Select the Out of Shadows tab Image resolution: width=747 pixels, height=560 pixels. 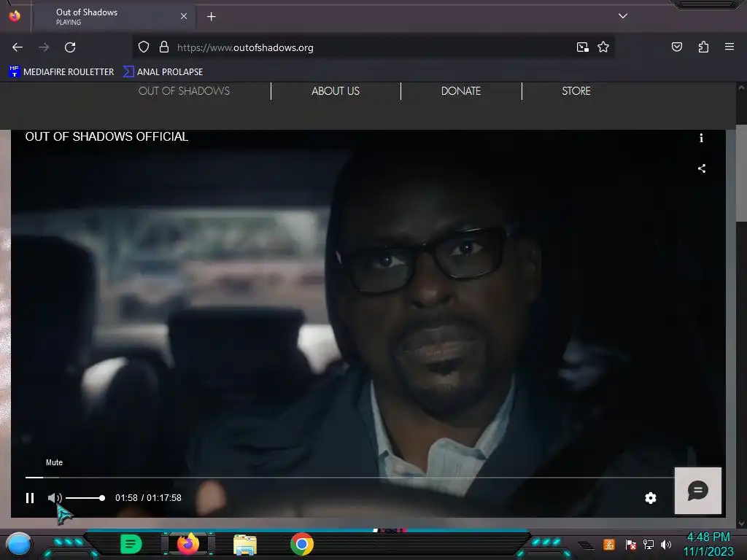point(113,17)
